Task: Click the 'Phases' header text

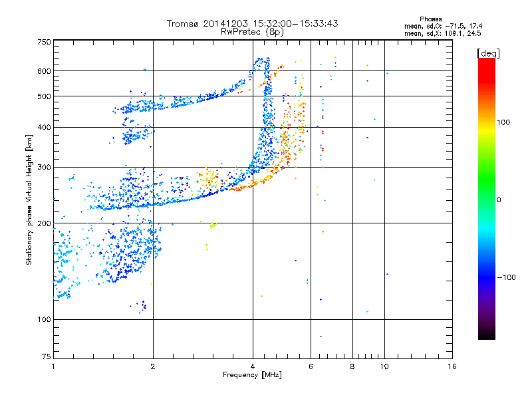Action: tap(430, 19)
